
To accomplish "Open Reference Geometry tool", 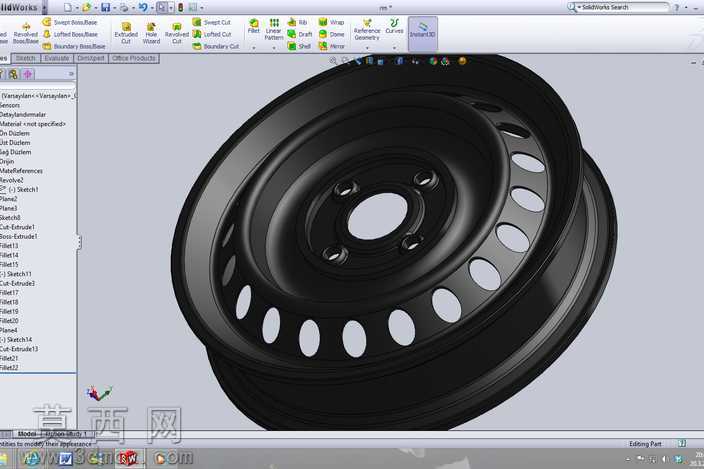I will [x=367, y=30].
